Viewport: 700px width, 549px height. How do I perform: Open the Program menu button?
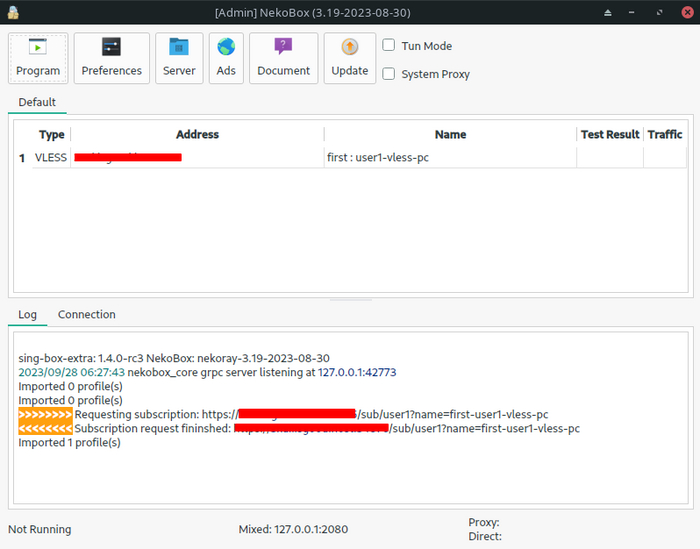point(38,58)
